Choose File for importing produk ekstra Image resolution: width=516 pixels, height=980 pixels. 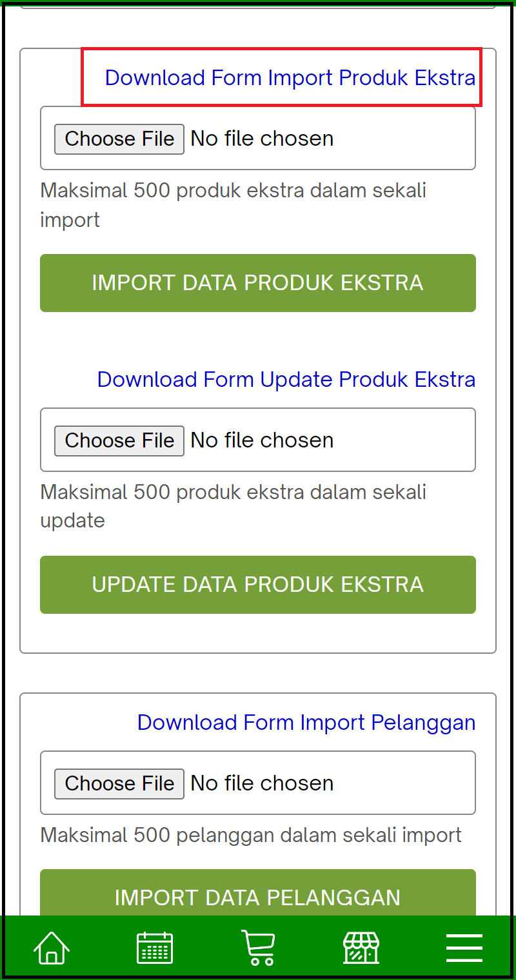click(119, 138)
